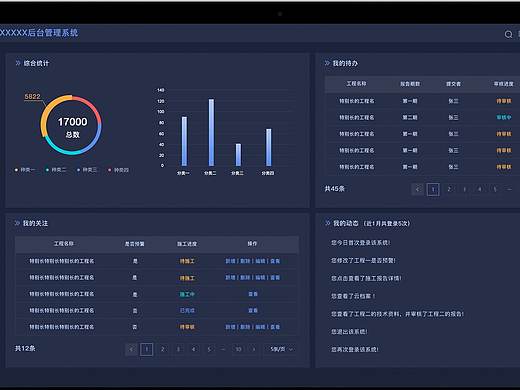Click 查看 link in the 施工中 row
The height and width of the screenshot is (390, 520).
pyautogui.click(x=253, y=294)
